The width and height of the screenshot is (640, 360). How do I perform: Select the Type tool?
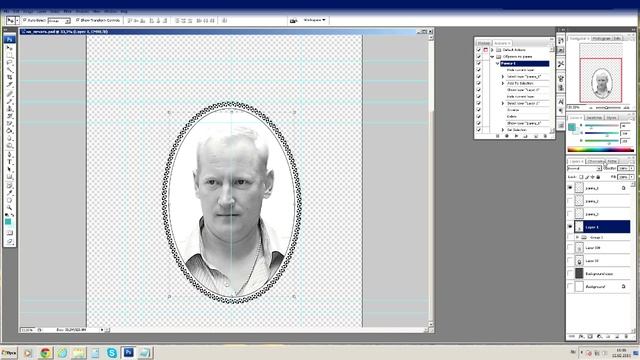point(10,162)
